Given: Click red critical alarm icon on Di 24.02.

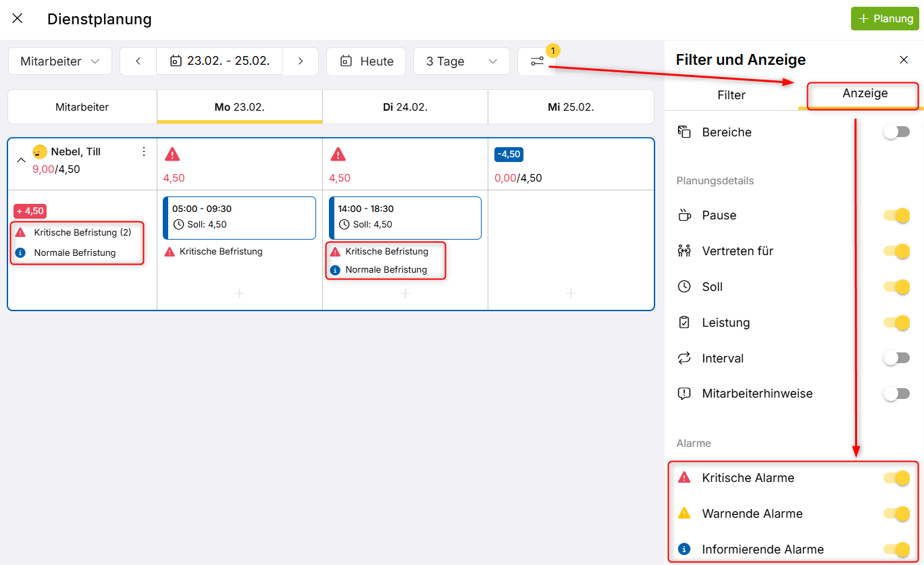Looking at the screenshot, I should [338, 155].
